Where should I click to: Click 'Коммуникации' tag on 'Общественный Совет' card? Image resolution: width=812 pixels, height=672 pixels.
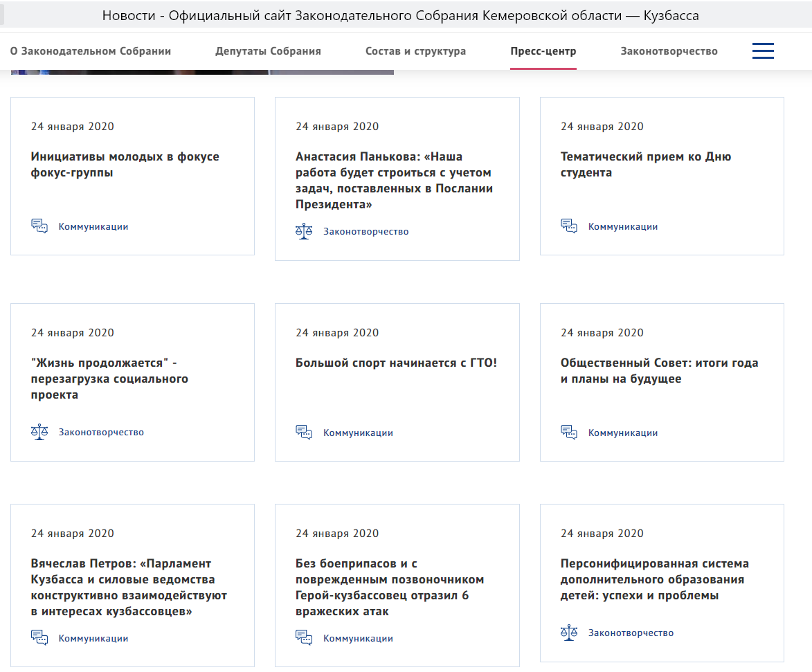click(x=623, y=433)
